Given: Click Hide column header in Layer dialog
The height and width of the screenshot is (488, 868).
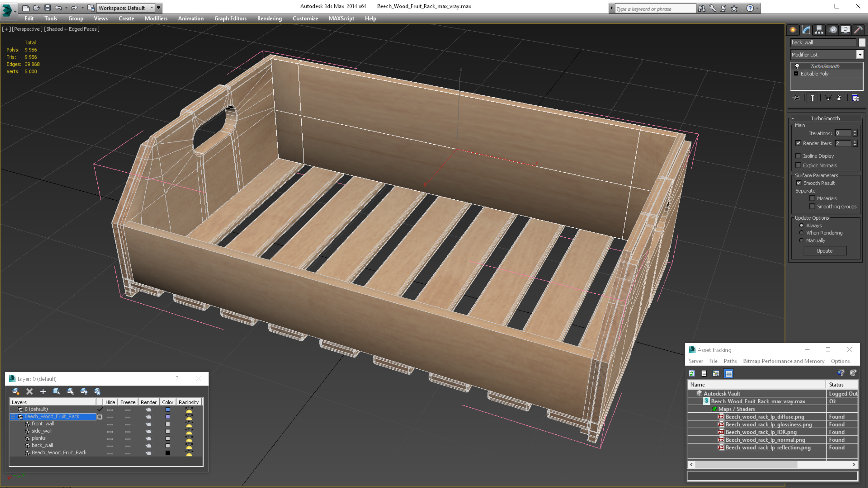Looking at the screenshot, I should pos(110,402).
